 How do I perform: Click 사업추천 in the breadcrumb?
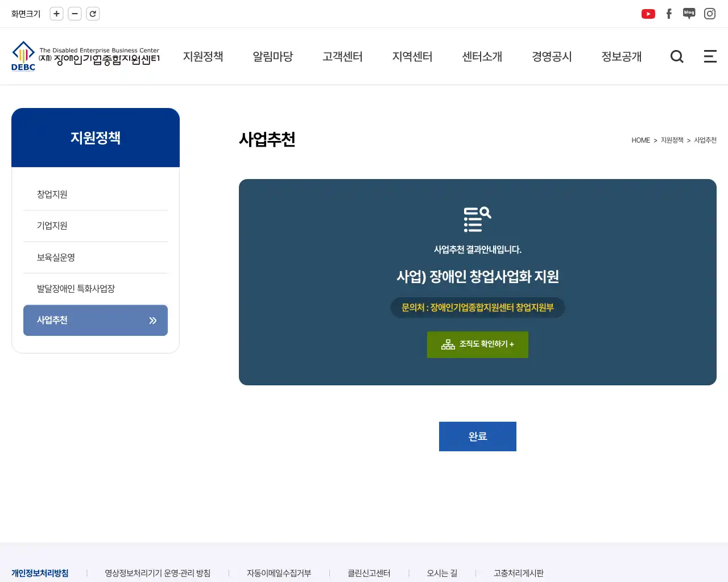tap(705, 140)
